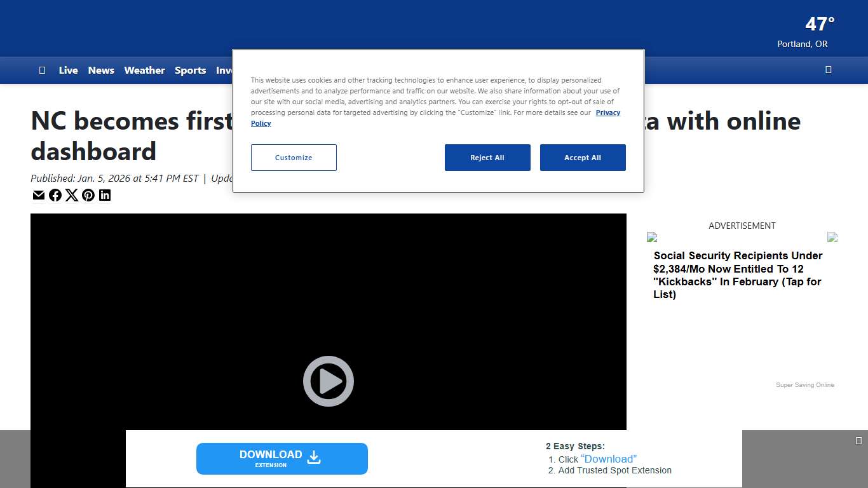
Task: Open the Live section
Action: [68, 70]
